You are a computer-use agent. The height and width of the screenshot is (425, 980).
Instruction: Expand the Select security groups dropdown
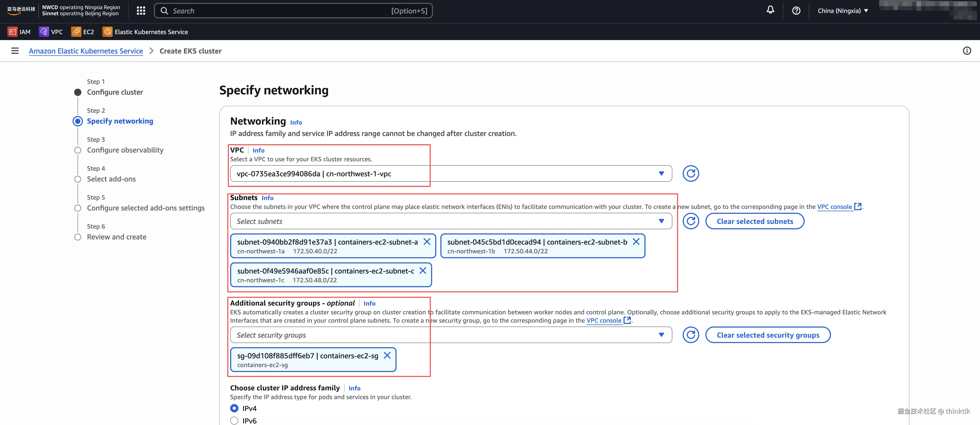[451, 335]
